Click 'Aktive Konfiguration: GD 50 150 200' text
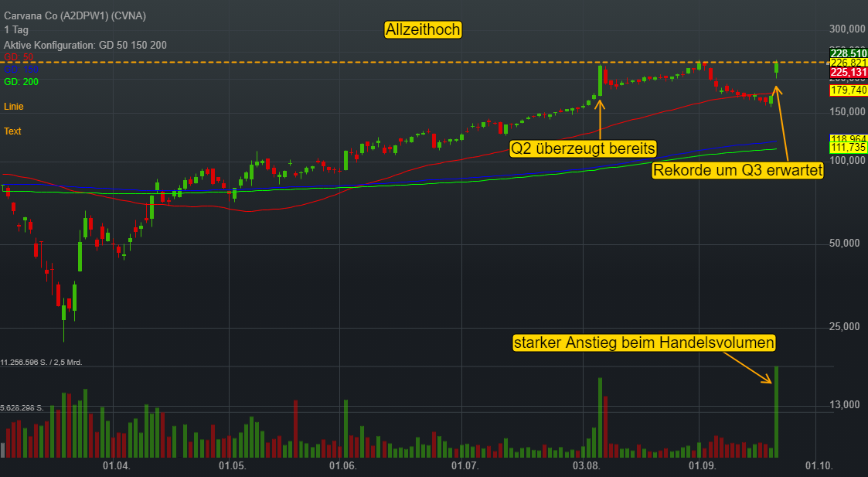 click(x=85, y=45)
